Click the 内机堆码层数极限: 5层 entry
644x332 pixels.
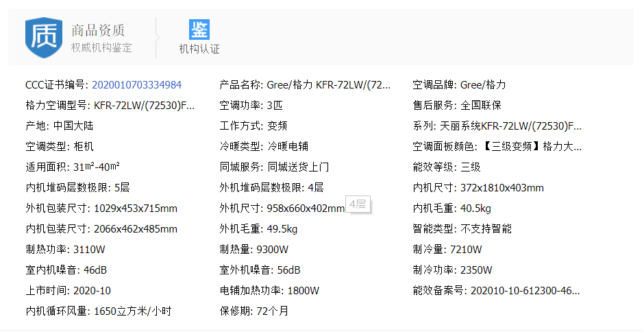(x=77, y=187)
